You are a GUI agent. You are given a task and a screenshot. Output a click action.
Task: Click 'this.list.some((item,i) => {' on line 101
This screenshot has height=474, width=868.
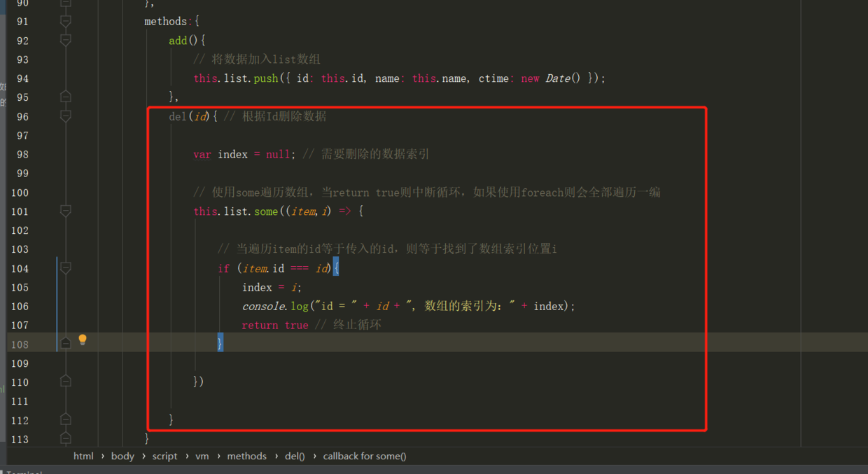coord(279,211)
